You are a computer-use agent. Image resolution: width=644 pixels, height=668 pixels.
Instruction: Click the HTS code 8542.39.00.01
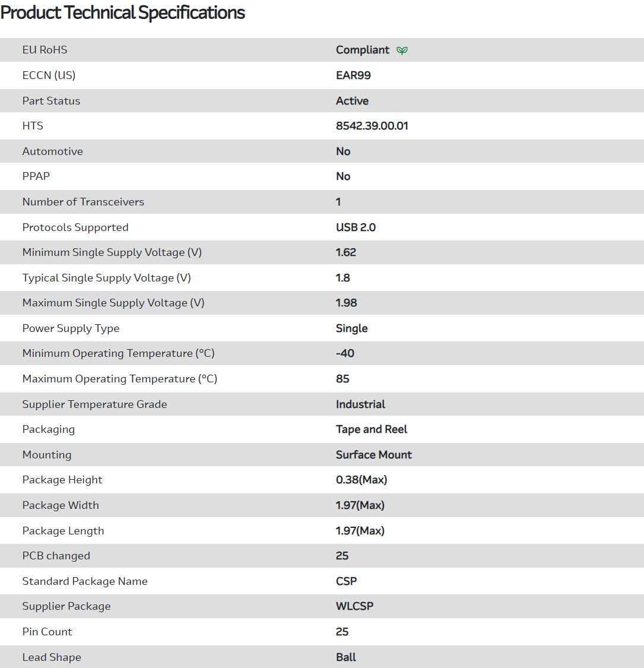372,126
